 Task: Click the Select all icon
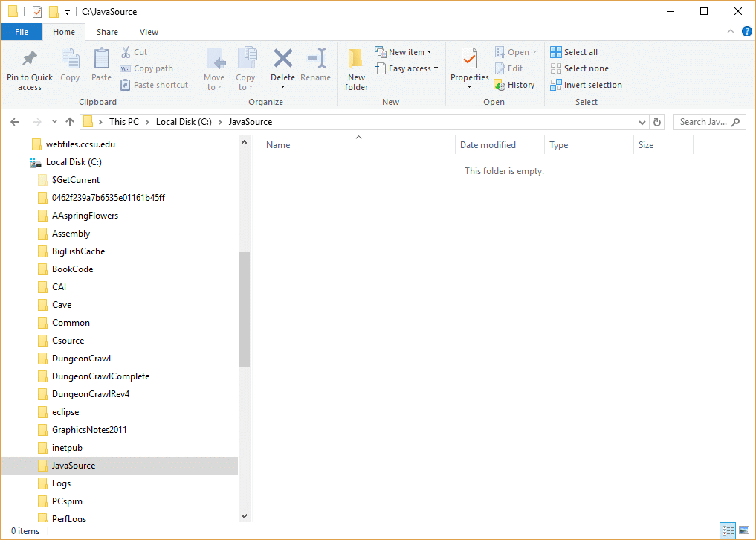pyautogui.click(x=556, y=52)
